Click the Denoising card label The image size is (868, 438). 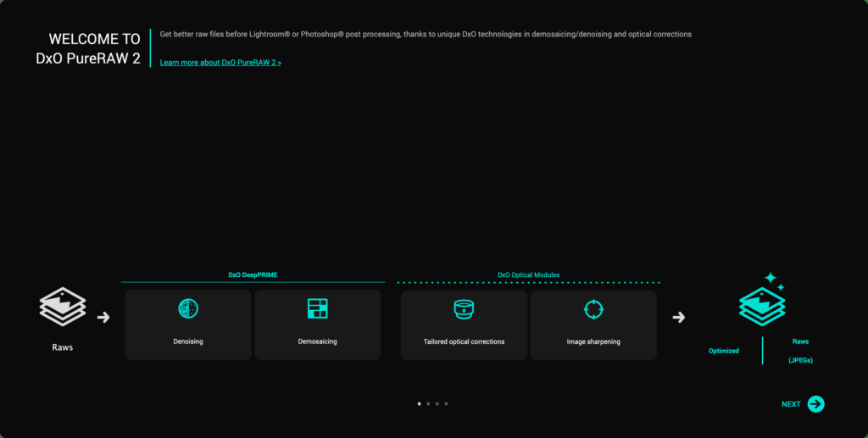188,341
